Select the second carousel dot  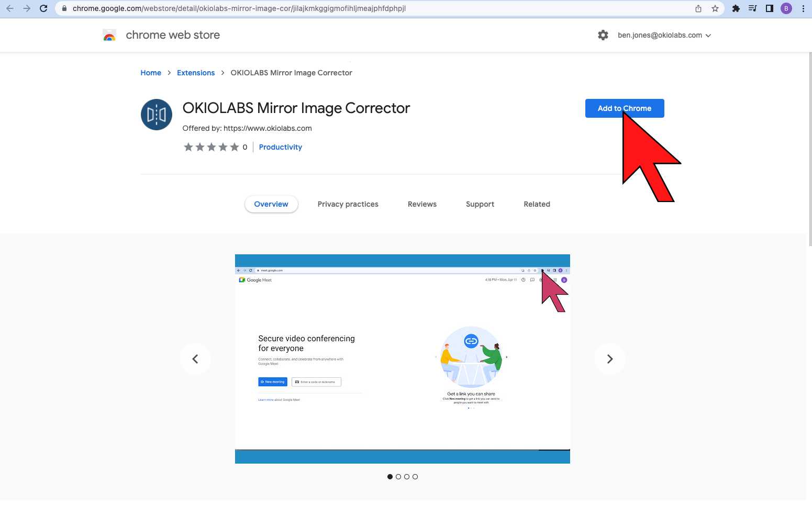pos(398,477)
